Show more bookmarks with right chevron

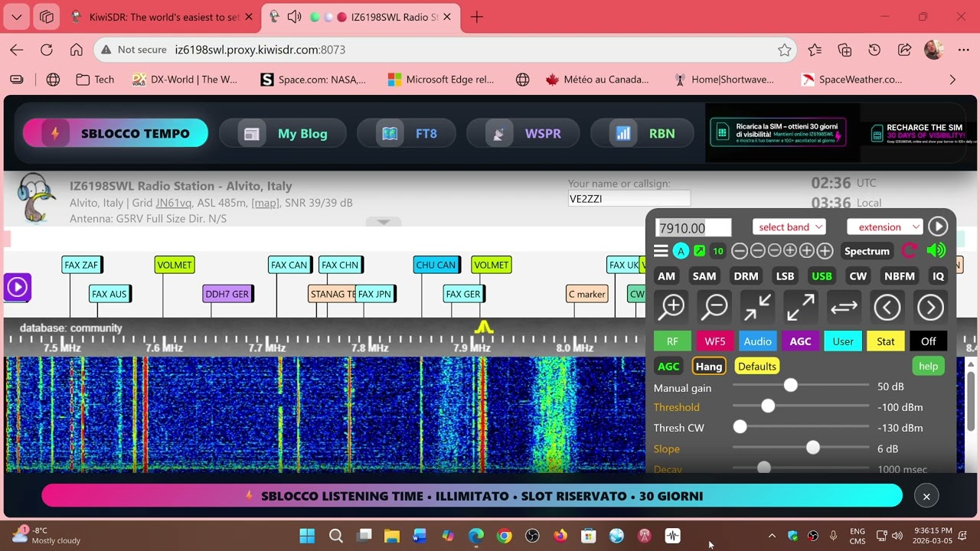[x=952, y=80]
